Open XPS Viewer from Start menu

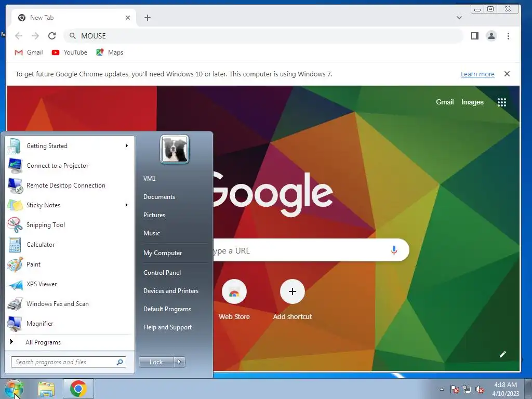click(x=69, y=284)
